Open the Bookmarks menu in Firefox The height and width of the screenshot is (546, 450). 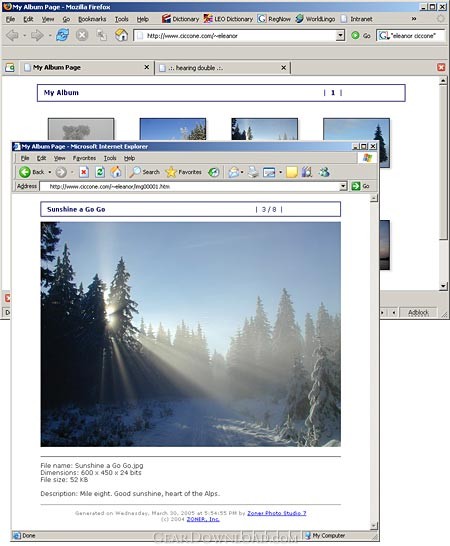[92, 19]
